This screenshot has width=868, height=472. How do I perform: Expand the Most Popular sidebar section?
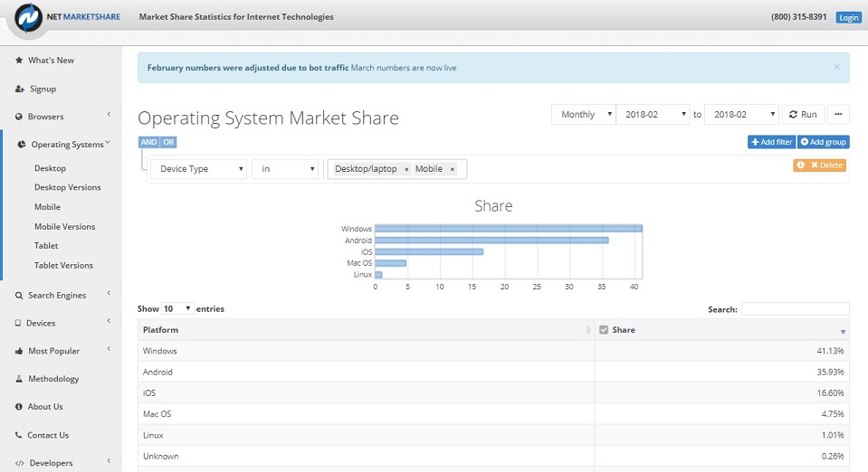coord(109,348)
